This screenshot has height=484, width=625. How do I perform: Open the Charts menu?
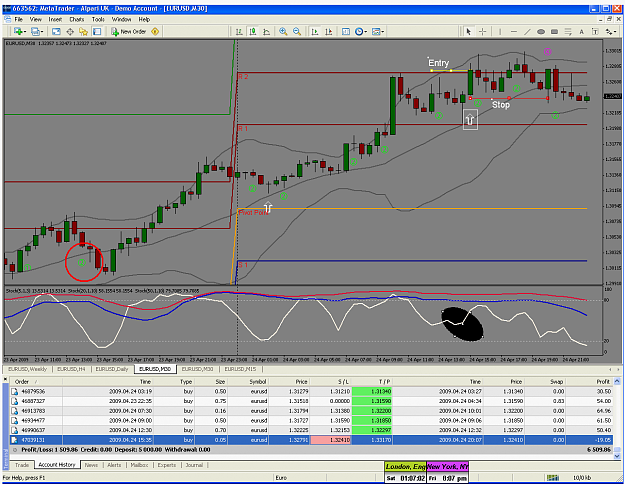coord(77,19)
